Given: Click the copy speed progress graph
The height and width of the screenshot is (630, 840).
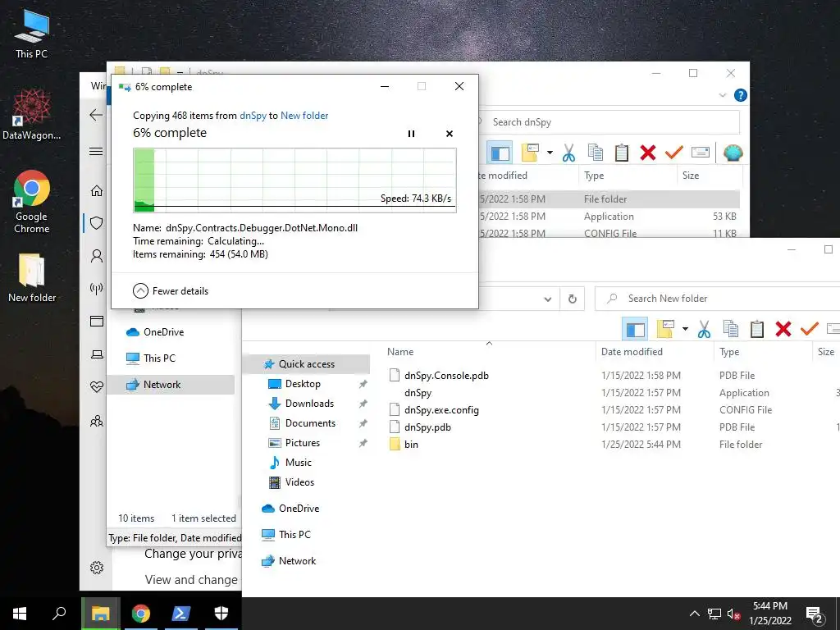Looking at the screenshot, I should pyautogui.click(x=294, y=180).
